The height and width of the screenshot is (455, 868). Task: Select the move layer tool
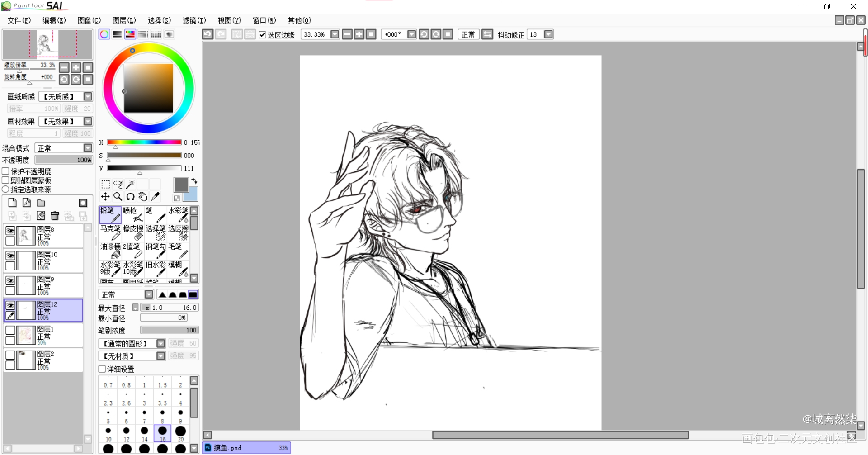point(105,196)
